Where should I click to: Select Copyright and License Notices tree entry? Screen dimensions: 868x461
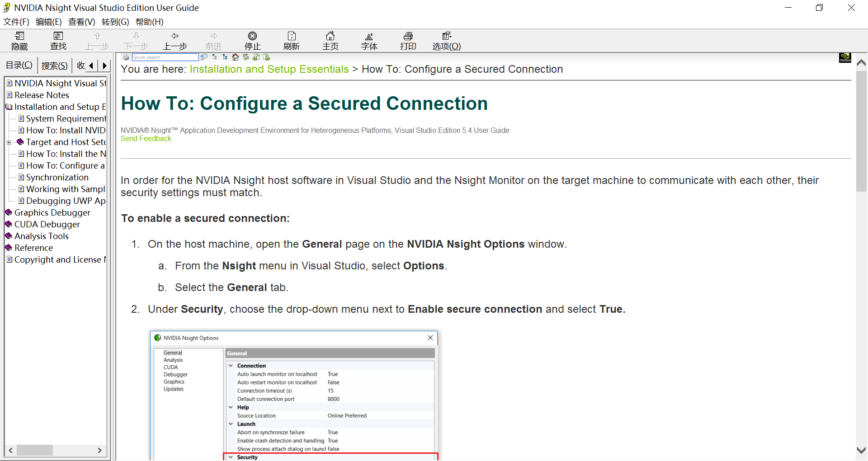(x=60, y=259)
